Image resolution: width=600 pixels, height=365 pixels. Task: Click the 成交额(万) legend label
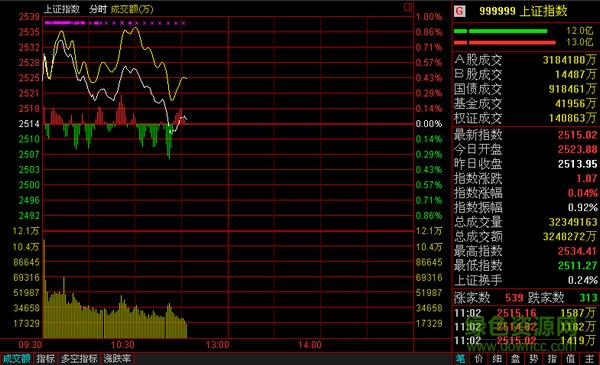132,9
